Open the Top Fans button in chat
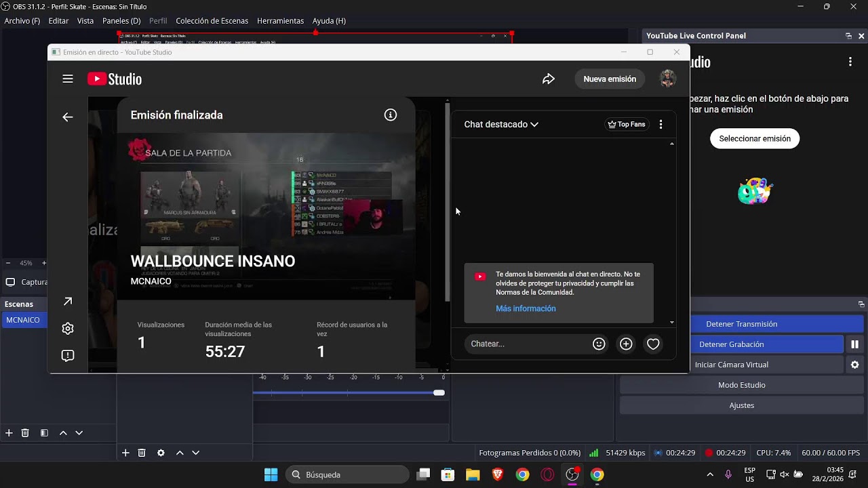868x488 pixels. coord(627,125)
